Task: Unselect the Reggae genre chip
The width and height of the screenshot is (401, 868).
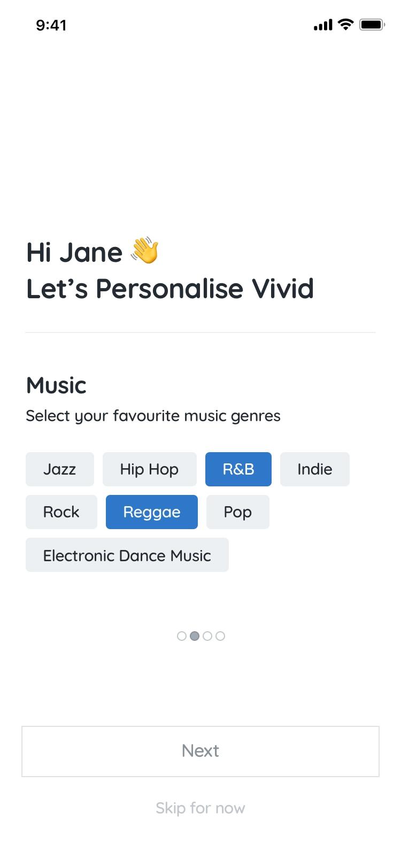Action: point(151,512)
